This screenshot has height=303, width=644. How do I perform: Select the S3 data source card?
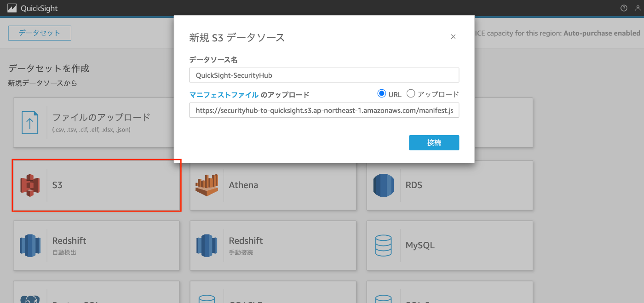pyautogui.click(x=96, y=185)
